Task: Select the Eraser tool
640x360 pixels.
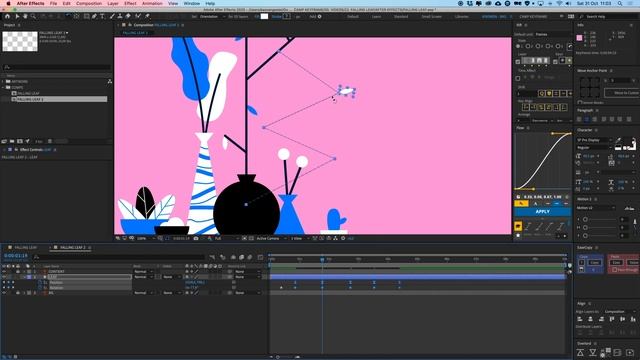Action: coord(128,16)
